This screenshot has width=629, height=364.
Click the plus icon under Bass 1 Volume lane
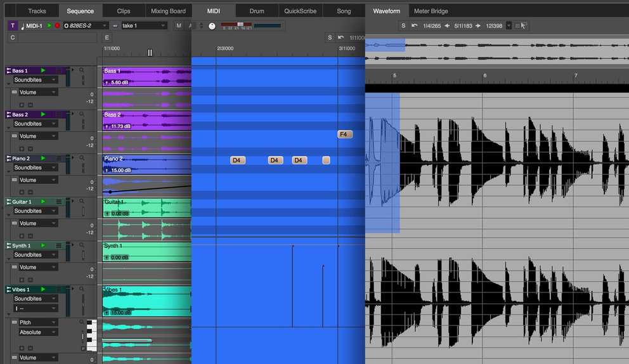point(22,104)
